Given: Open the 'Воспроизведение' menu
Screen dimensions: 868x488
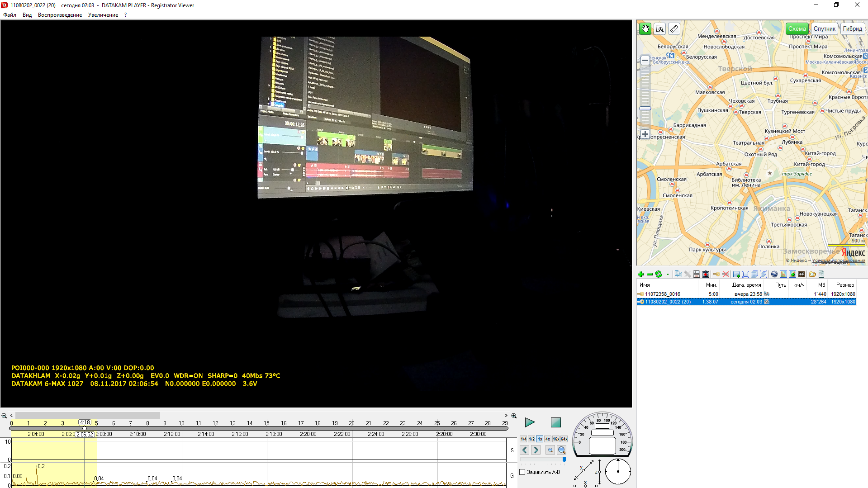Looking at the screenshot, I should tap(60, 15).
